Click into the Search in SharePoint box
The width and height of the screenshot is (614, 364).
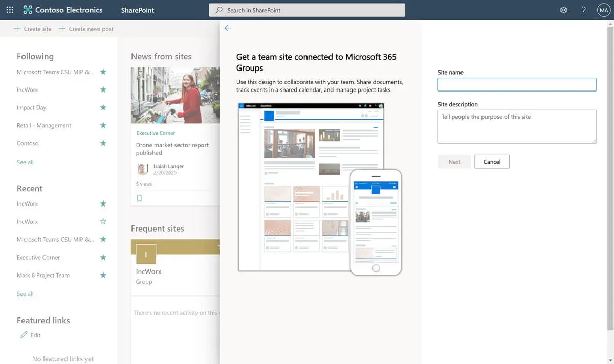coord(307,10)
